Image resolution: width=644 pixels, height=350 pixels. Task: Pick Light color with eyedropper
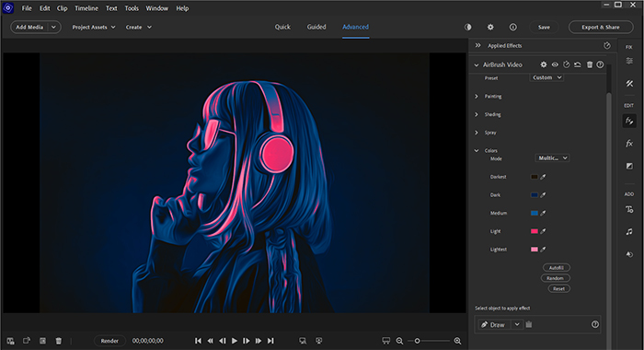click(543, 231)
